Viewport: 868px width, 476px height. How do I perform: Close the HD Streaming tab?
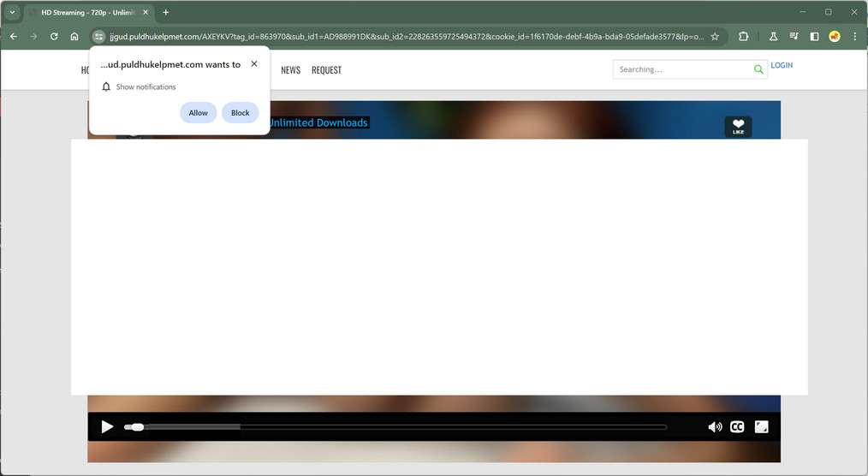click(x=146, y=12)
